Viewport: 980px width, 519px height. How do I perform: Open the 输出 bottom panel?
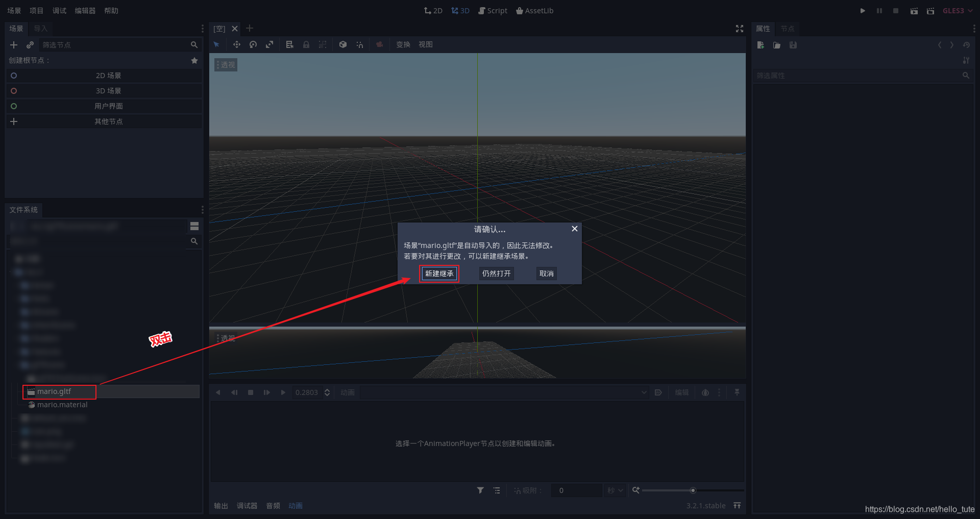[x=221, y=506]
